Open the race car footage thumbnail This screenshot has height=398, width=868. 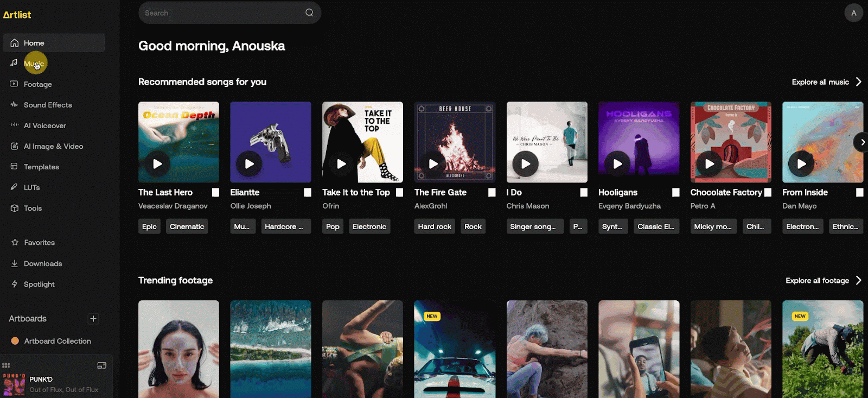455,349
